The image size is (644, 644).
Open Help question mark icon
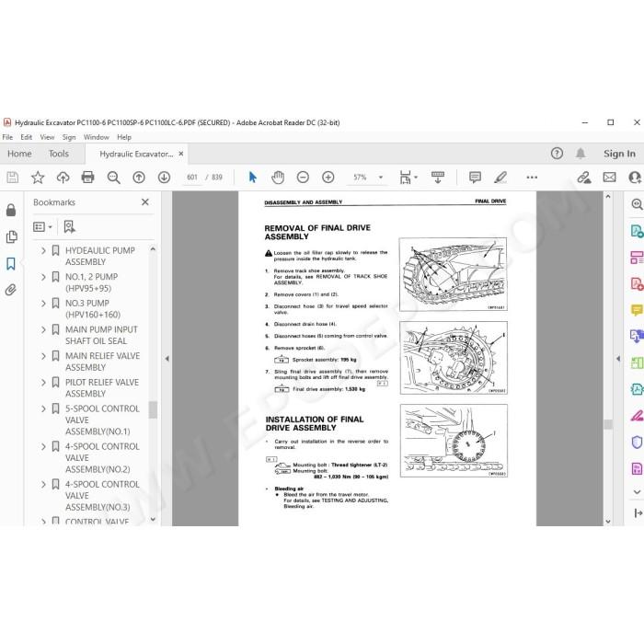(x=557, y=154)
